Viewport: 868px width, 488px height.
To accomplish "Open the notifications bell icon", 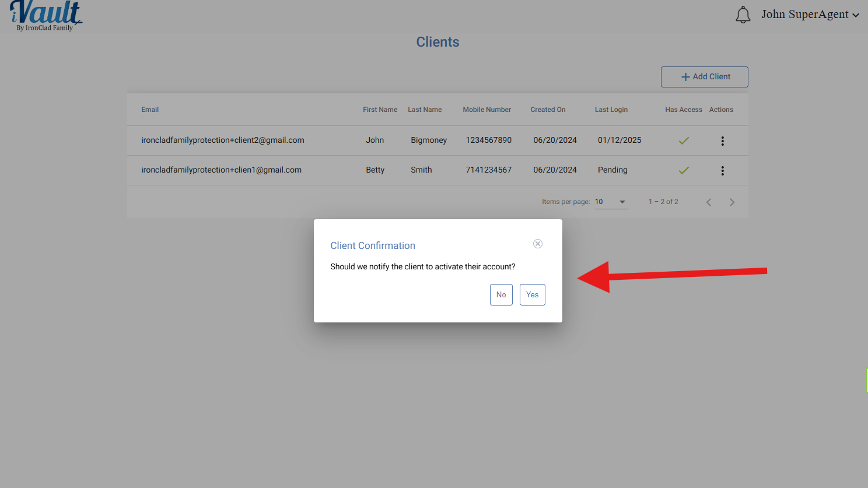I will click(x=743, y=15).
